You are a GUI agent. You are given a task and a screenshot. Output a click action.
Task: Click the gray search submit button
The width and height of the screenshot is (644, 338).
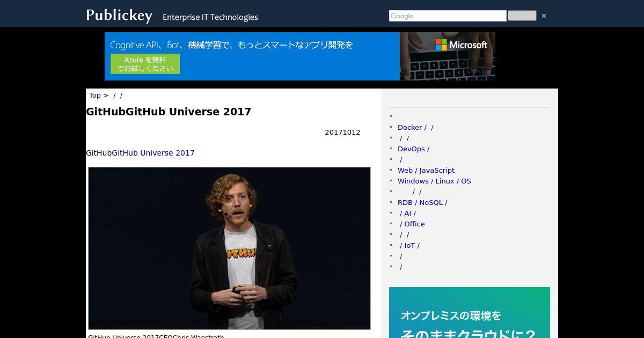point(522,16)
